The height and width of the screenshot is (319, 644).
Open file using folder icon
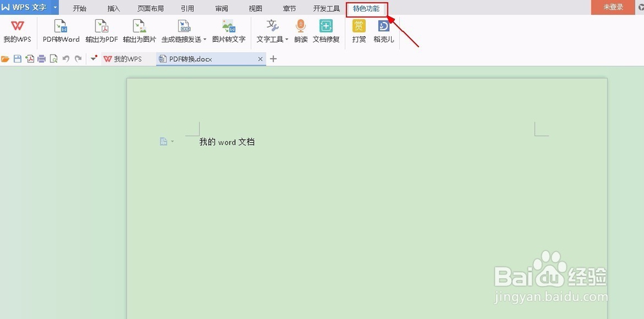[5, 59]
